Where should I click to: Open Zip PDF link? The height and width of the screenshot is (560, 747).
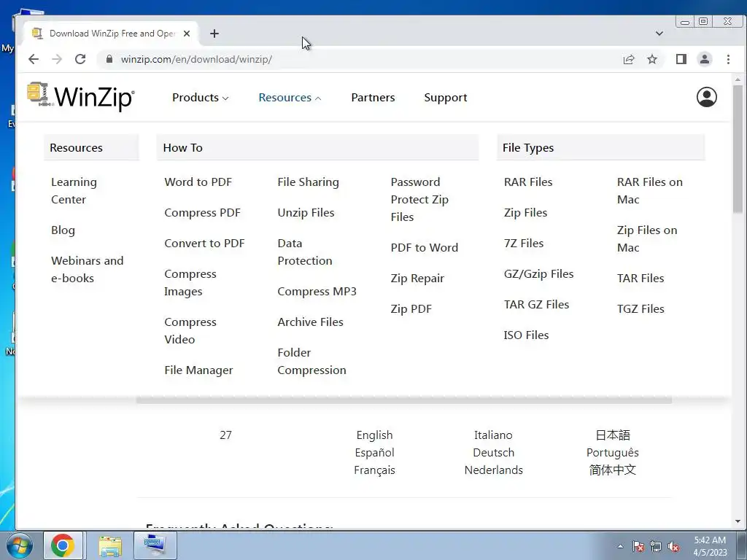pos(411,308)
